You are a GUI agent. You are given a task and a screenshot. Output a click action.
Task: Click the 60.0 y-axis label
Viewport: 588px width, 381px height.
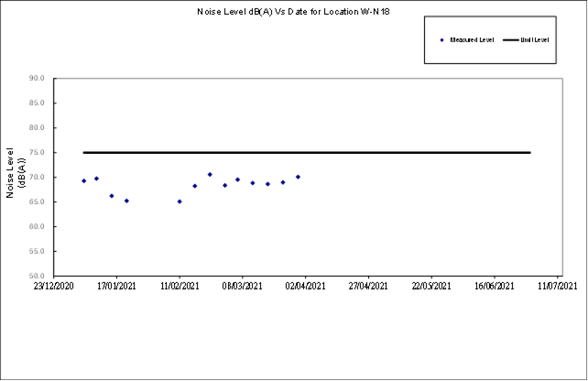pyautogui.click(x=38, y=226)
